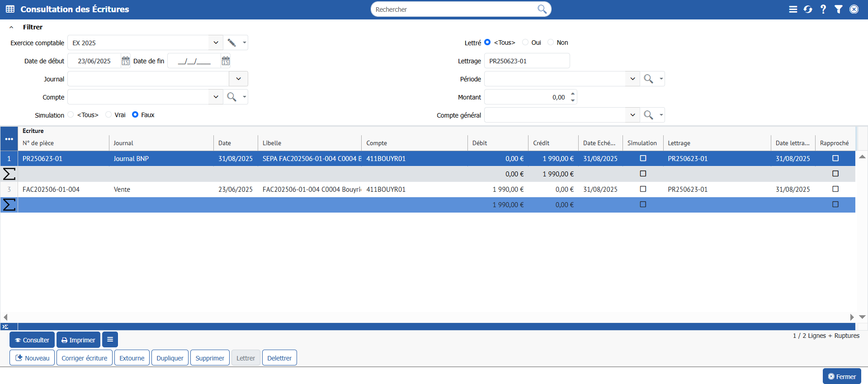Screen dimensions: 868x384
Task: Click the filter funnel icon in header
Action: (x=839, y=9)
